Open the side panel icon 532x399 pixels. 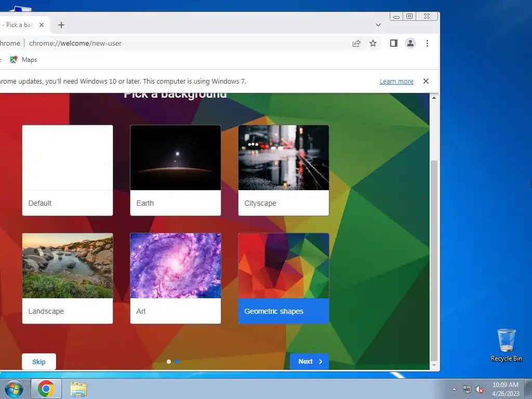(394, 43)
